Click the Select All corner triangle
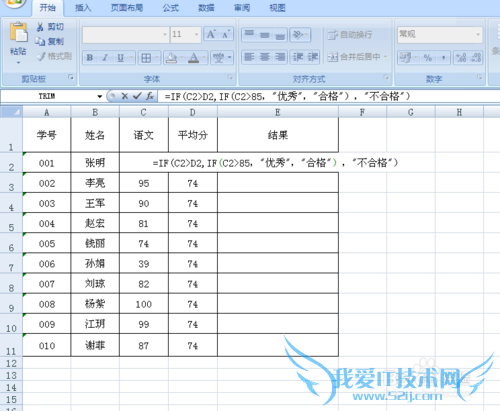500x411 pixels. click(11, 112)
